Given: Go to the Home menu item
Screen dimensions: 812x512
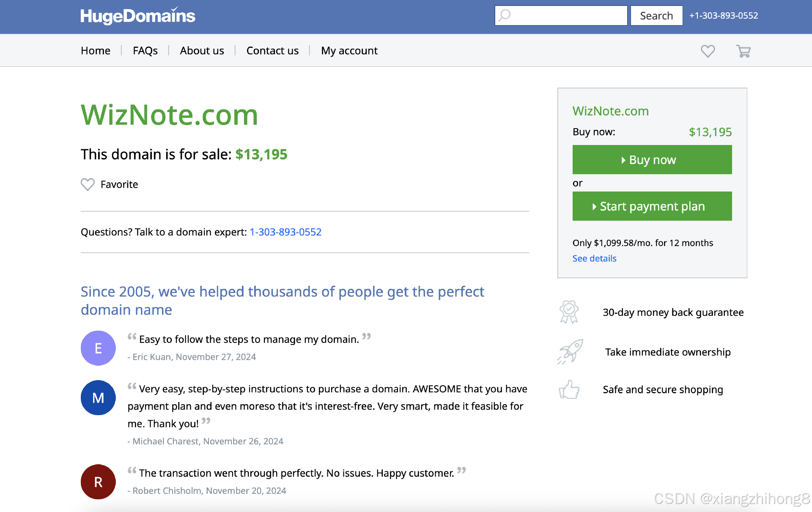Looking at the screenshot, I should [96, 51].
